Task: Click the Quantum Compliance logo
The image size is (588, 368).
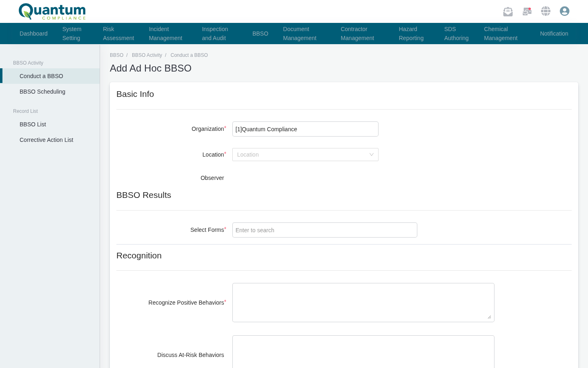Action: click(52, 11)
